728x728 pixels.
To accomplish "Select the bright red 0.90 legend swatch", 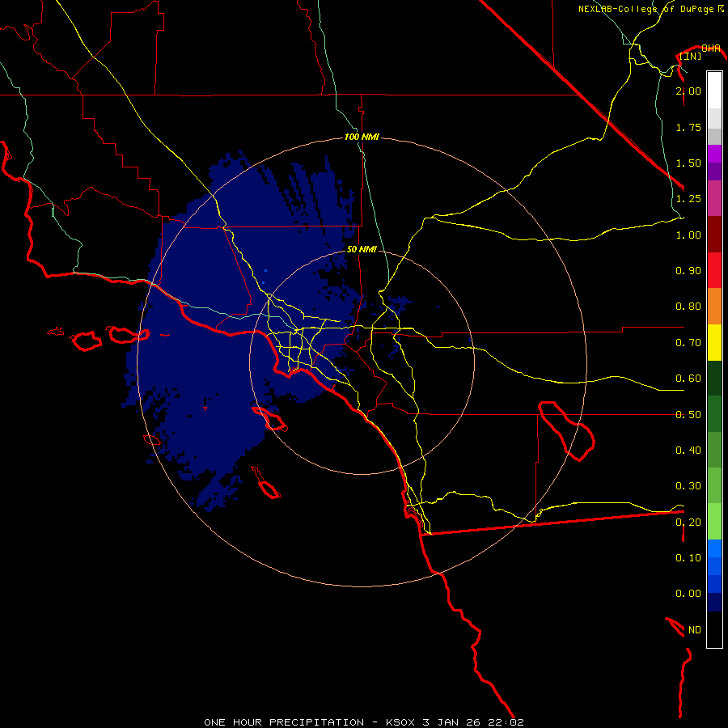I will (x=714, y=270).
